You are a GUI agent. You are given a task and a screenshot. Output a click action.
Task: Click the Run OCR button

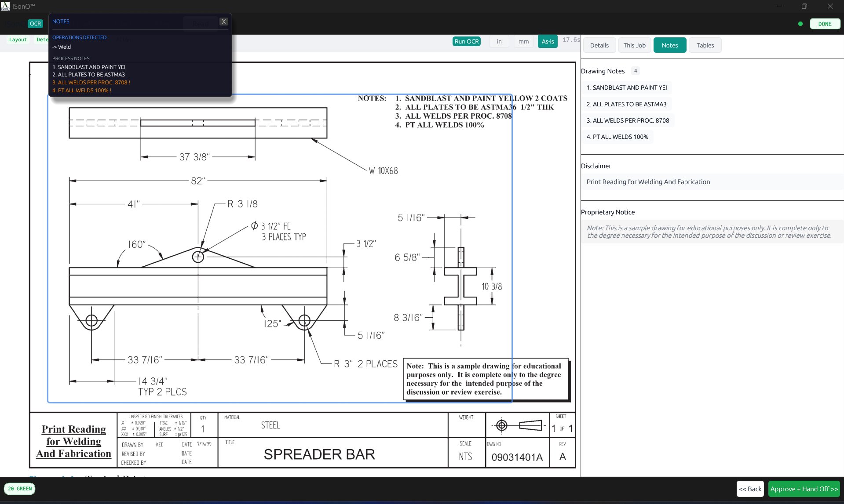(x=466, y=41)
